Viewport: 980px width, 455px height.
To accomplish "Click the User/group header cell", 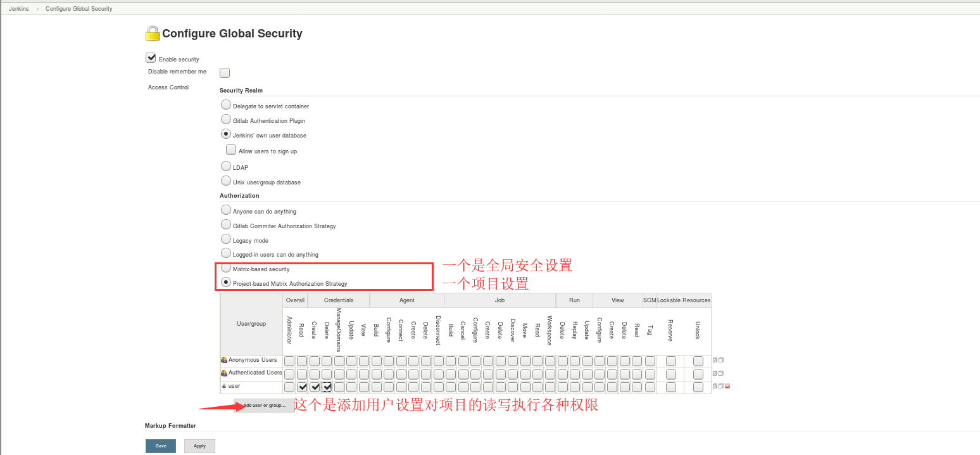I will pyautogui.click(x=251, y=324).
